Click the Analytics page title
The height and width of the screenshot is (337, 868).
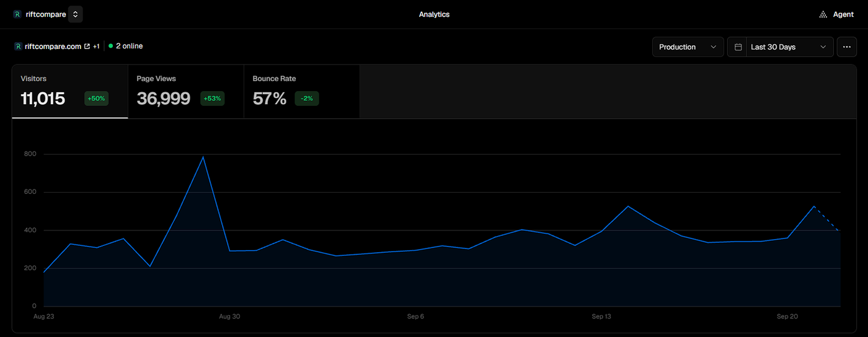tap(434, 14)
